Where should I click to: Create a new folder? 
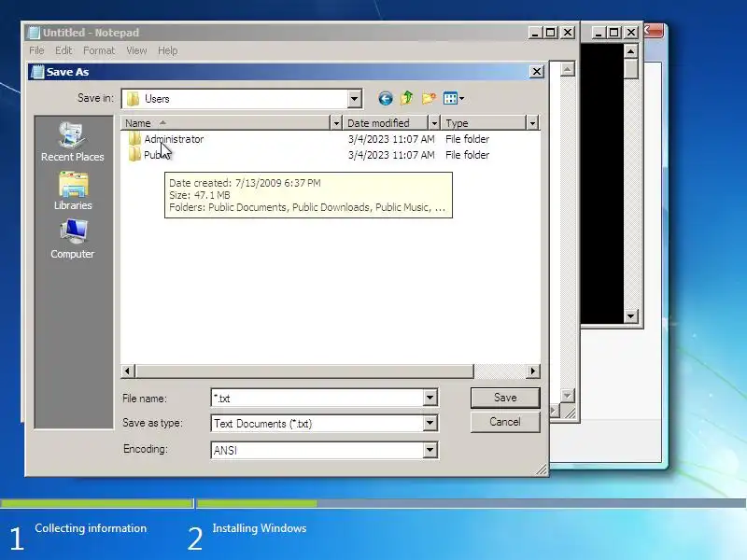pyautogui.click(x=429, y=98)
